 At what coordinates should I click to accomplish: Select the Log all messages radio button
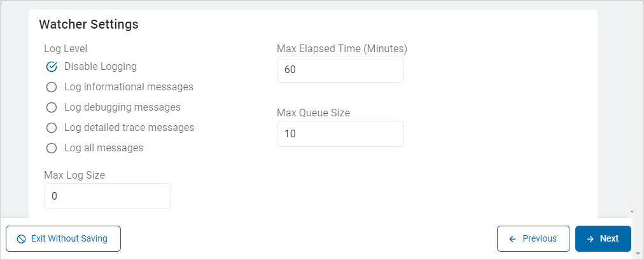tap(52, 148)
